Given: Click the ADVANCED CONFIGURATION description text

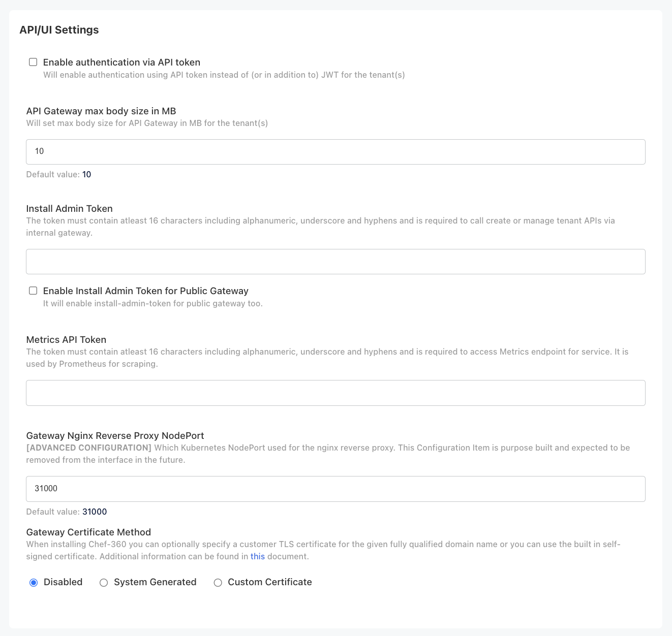Looking at the screenshot, I should pyautogui.click(x=88, y=448).
